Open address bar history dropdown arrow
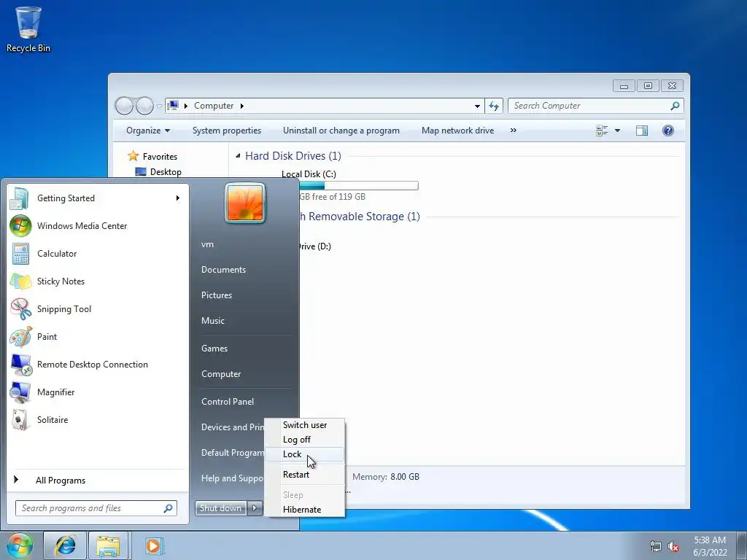Screen dimensions: 747x560 tap(477, 106)
